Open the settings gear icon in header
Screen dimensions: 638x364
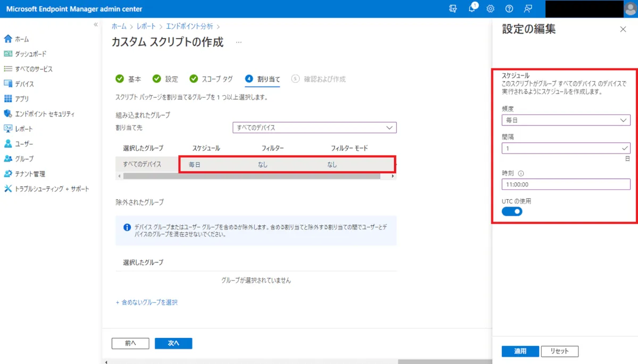[x=491, y=9]
